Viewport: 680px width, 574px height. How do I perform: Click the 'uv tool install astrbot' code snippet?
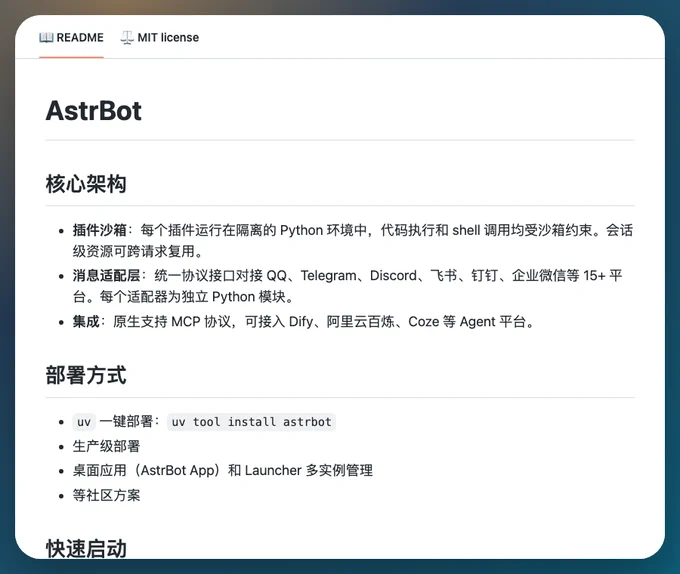coord(252,422)
